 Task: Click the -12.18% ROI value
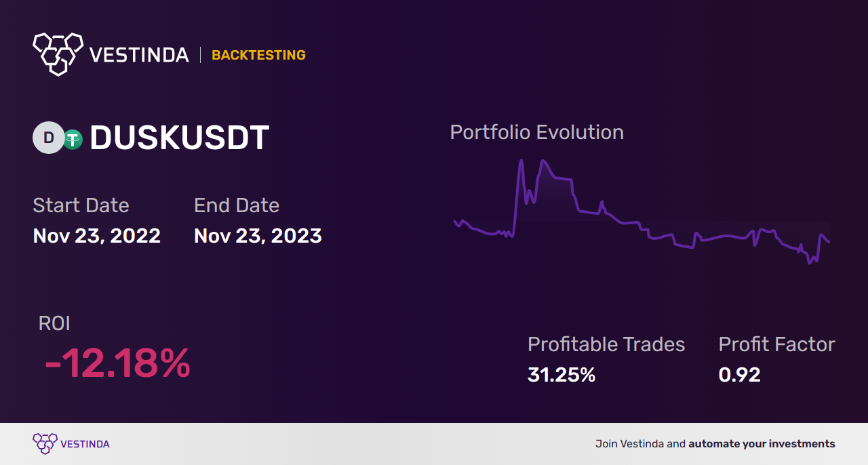click(117, 364)
